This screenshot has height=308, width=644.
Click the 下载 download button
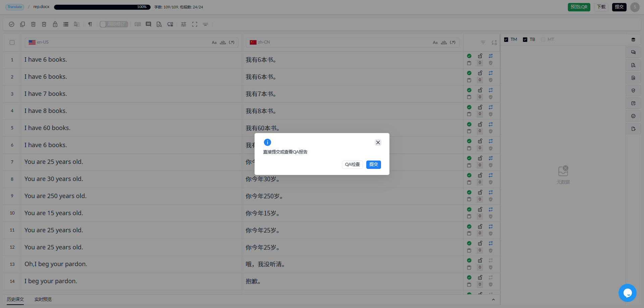601,7
